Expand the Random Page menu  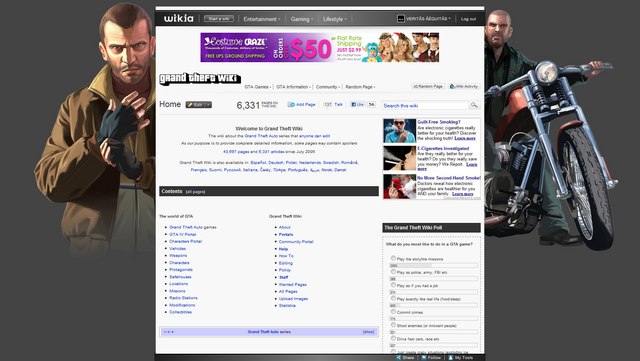360,87
